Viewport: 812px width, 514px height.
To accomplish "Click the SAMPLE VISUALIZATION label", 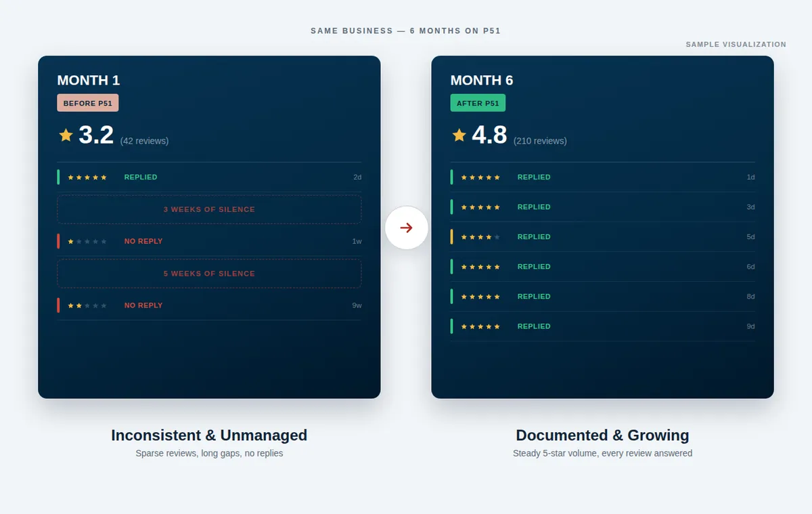I will (736, 45).
